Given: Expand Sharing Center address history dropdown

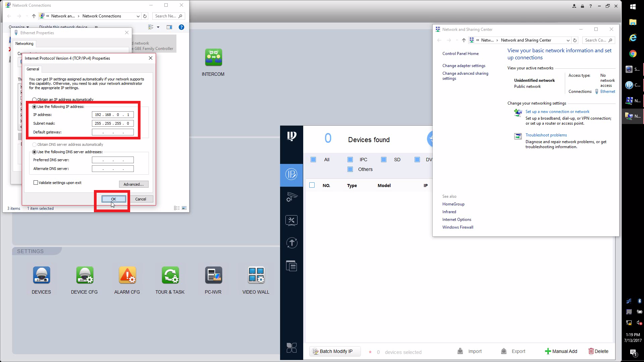Looking at the screenshot, I should 568,40.
